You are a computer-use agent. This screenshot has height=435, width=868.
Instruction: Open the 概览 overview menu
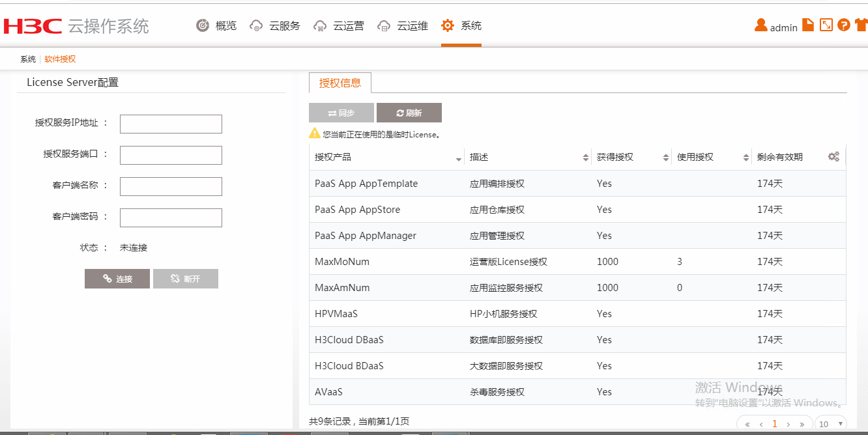(217, 25)
